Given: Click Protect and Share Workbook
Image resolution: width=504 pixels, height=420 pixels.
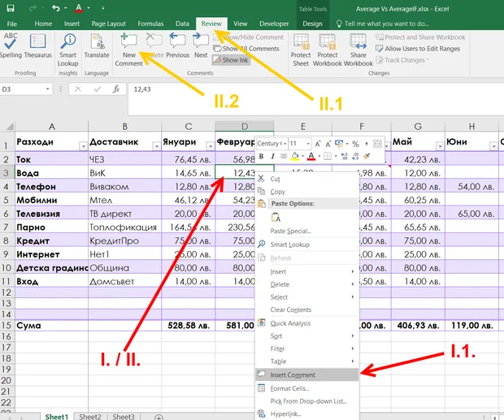Looking at the screenshot, I should (420, 37).
